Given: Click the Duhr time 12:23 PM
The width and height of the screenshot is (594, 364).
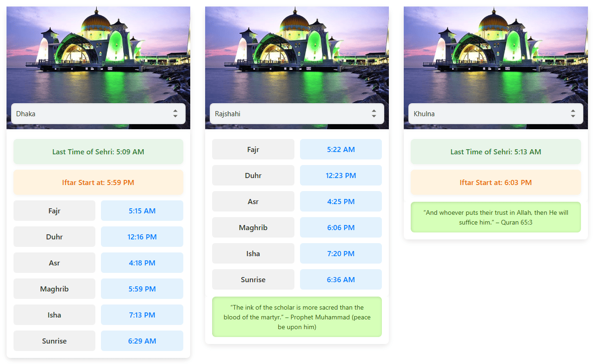Looking at the screenshot, I should (341, 175).
